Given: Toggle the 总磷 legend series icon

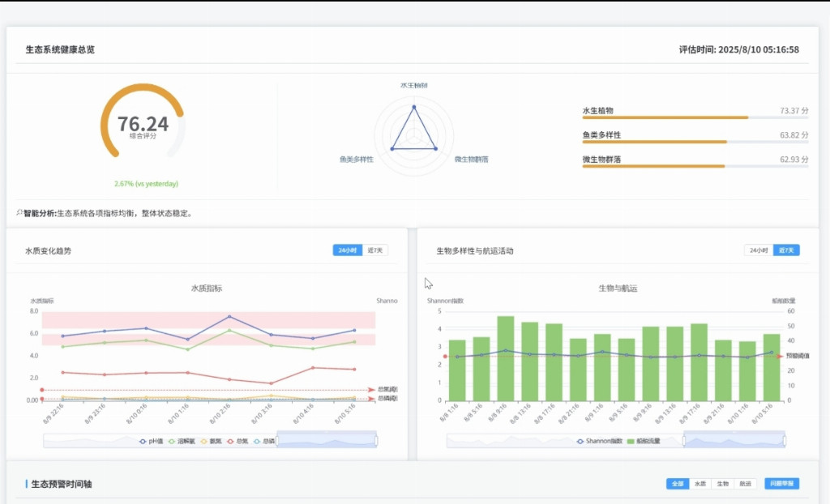Looking at the screenshot, I should pos(258,442).
